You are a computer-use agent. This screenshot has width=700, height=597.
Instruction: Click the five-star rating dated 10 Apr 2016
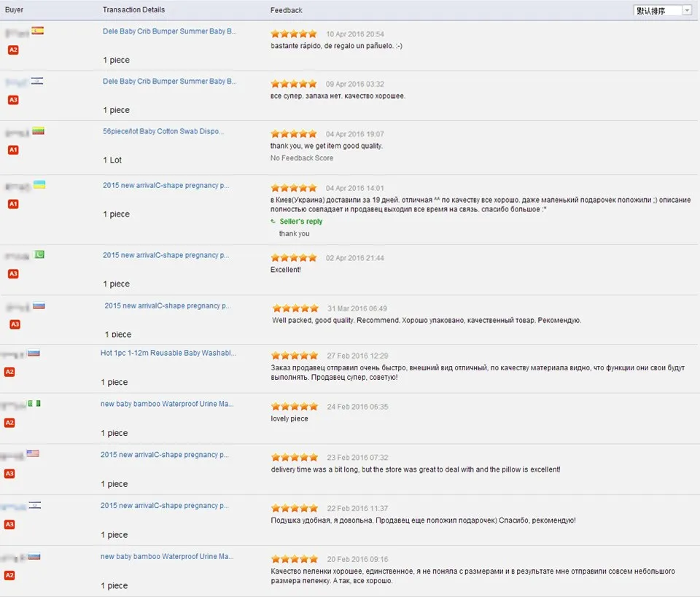point(294,34)
